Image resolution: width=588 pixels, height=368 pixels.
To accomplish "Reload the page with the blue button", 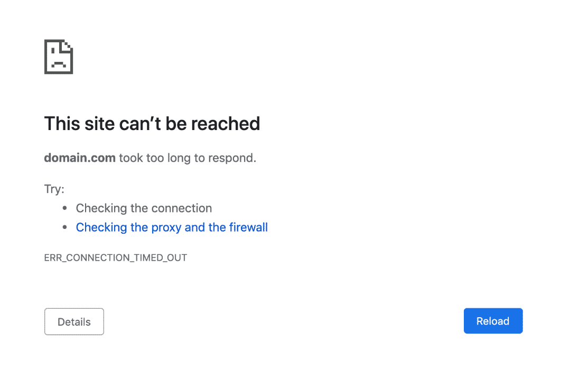I will coord(493,321).
